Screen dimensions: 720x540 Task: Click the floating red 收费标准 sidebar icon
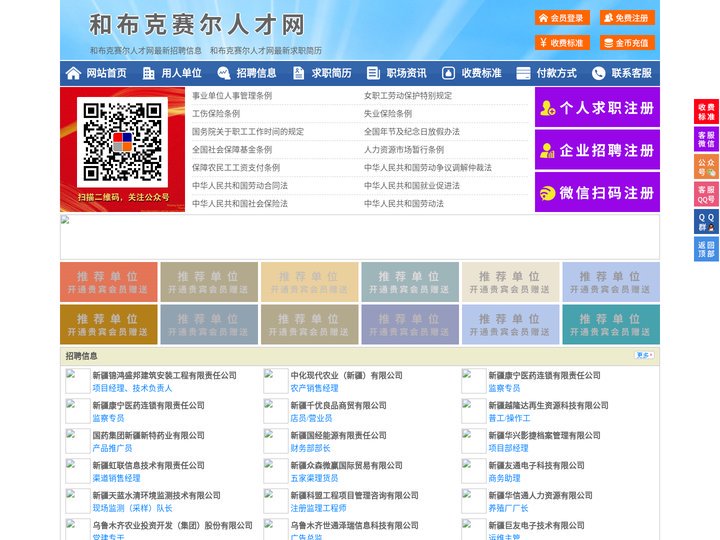pos(706,112)
